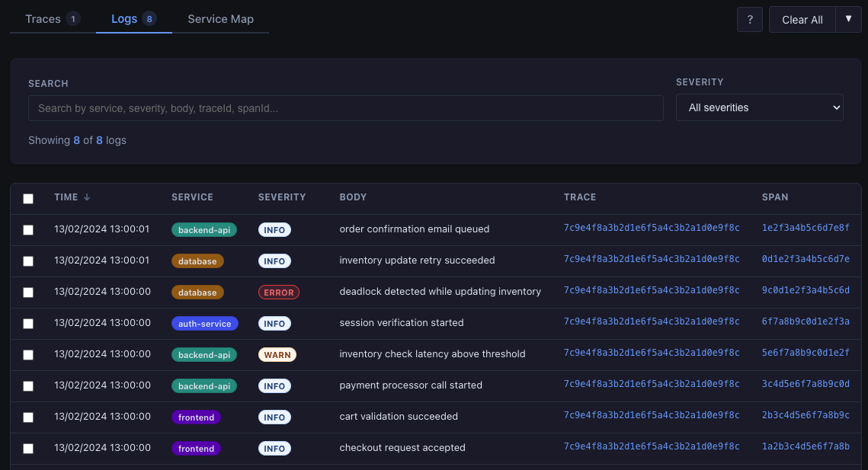Click 'session verification started' body text

pyautogui.click(x=402, y=322)
